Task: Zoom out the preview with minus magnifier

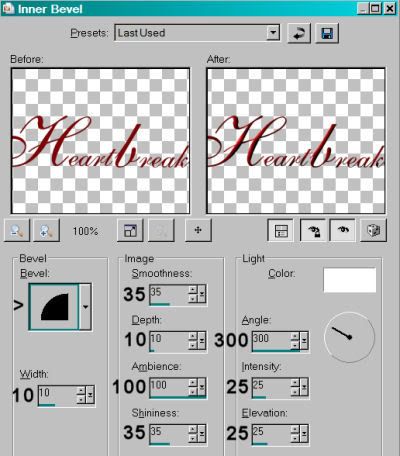Action: [17, 230]
